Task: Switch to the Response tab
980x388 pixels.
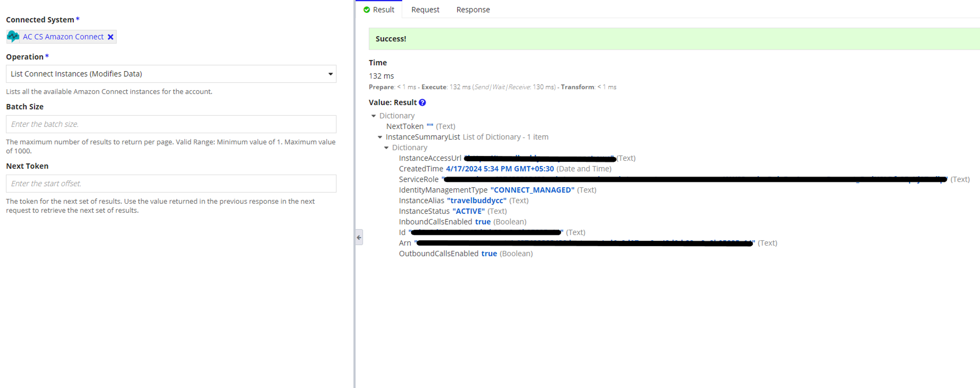Action: 473,9
